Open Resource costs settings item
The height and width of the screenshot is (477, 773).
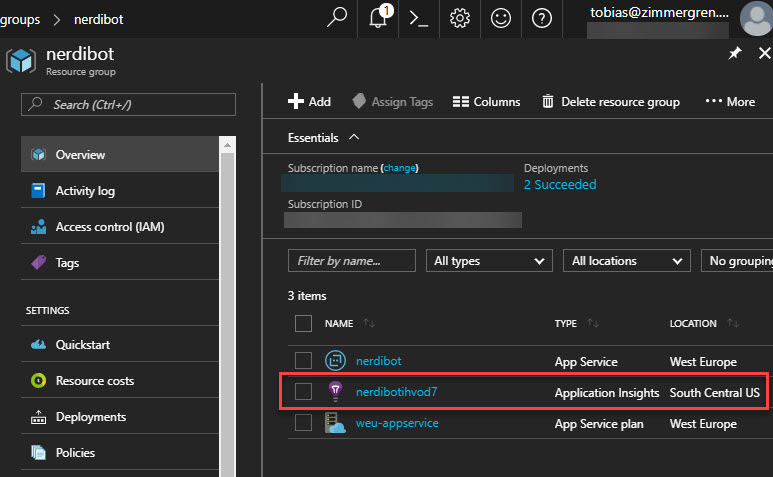click(120, 380)
